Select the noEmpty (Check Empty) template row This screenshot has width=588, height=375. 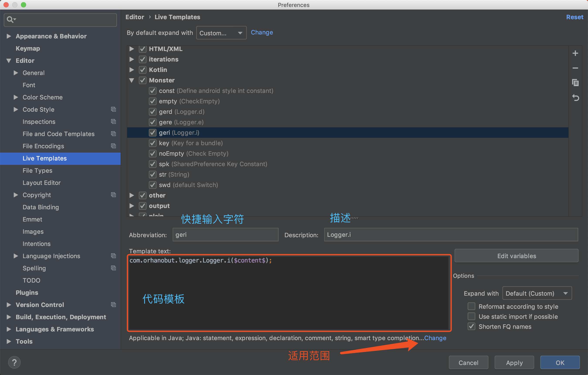(348, 153)
